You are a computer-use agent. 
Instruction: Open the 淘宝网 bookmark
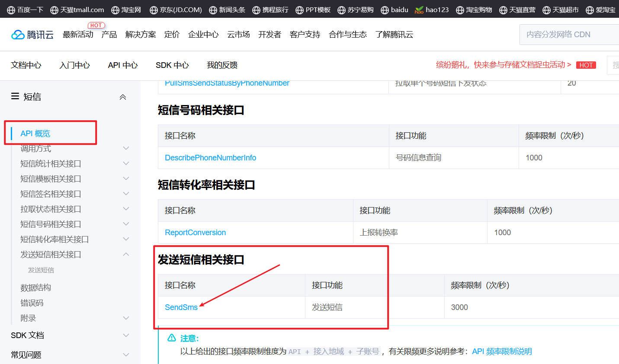pos(126,10)
